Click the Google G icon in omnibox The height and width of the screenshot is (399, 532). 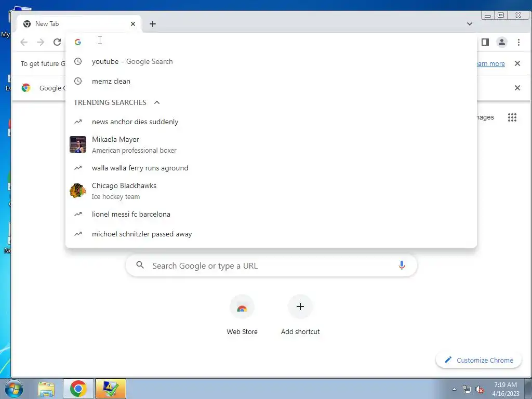click(x=78, y=42)
